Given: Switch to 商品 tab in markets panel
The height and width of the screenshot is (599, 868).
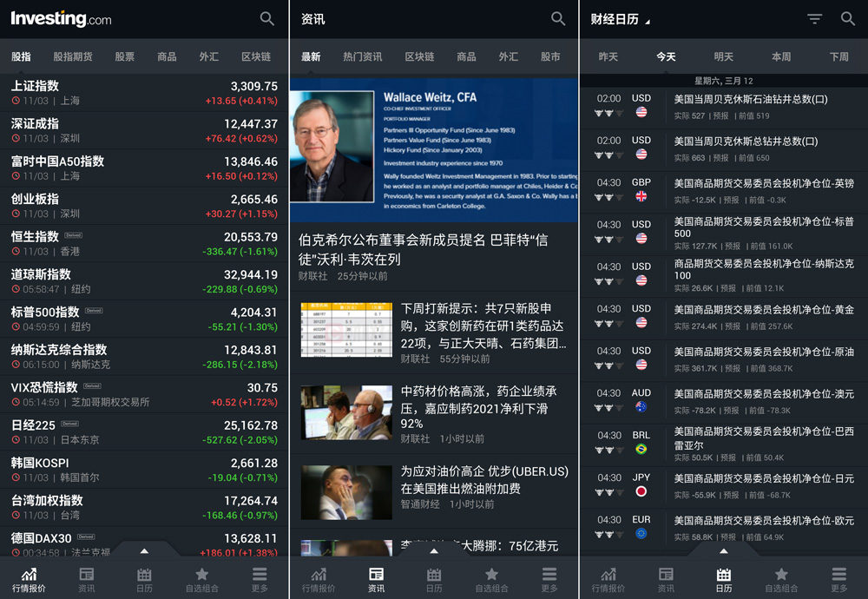Looking at the screenshot, I should tap(167, 56).
